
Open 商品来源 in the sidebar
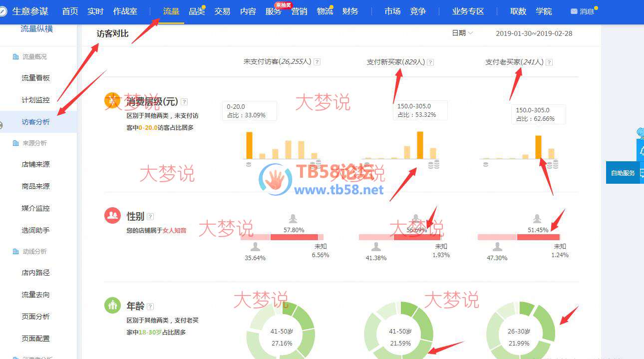click(x=36, y=186)
